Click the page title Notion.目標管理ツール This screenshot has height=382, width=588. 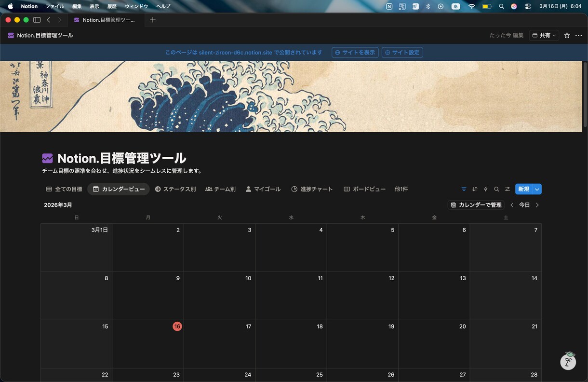coord(121,158)
